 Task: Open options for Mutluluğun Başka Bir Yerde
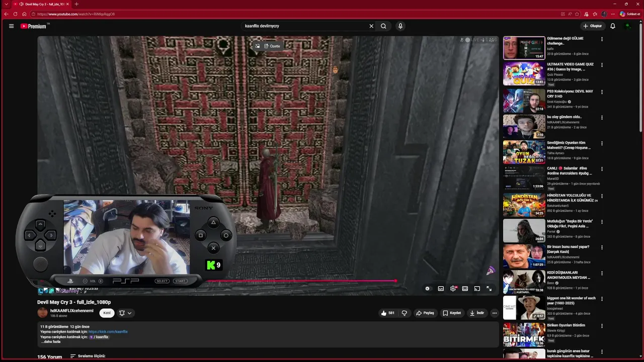(x=602, y=222)
